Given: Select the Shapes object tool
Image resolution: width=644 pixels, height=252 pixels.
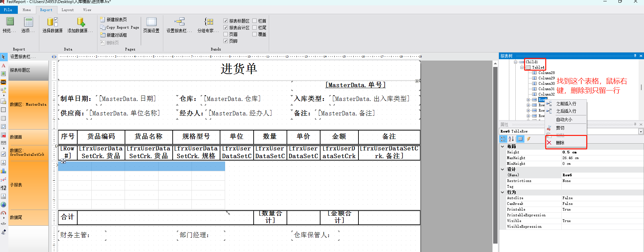Looking at the screenshot, I should (x=3, y=90).
